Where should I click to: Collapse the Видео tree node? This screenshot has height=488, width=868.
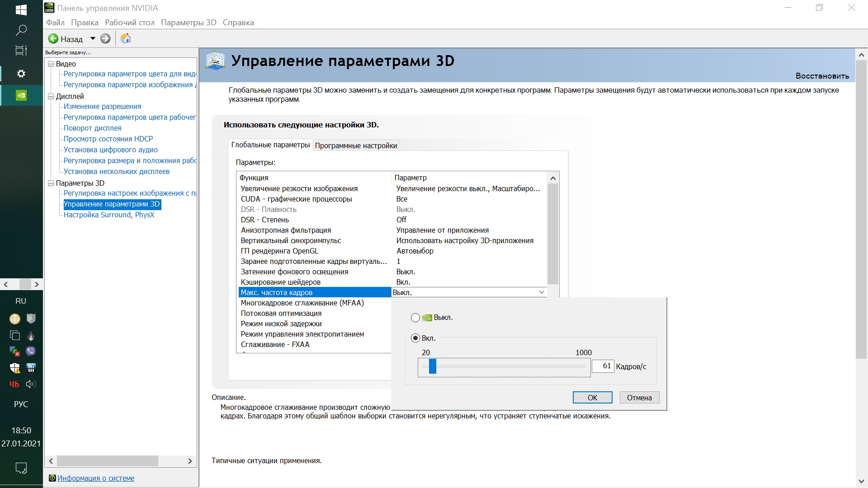point(51,64)
